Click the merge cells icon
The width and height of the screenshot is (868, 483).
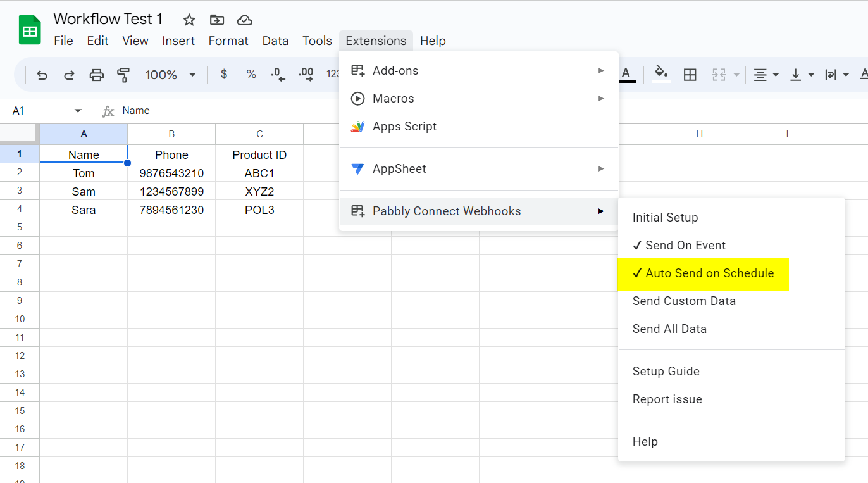coord(719,75)
